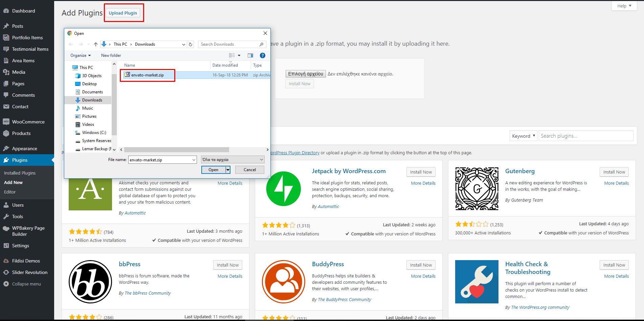
Task: Sort files by Date modified column
Action: [x=225, y=65]
